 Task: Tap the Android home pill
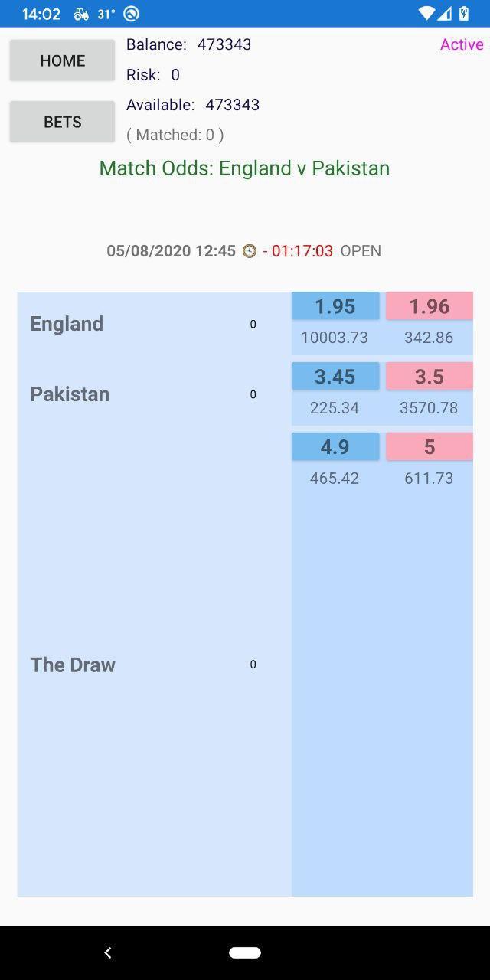245,952
